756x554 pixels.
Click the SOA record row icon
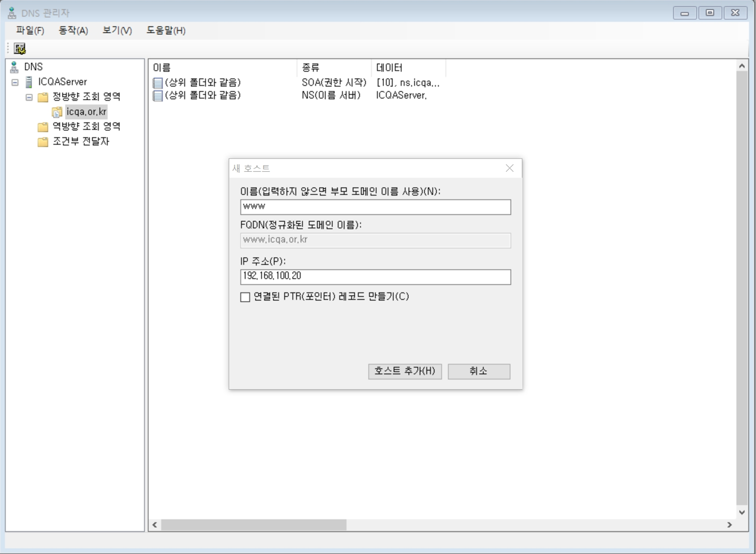pos(157,83)
